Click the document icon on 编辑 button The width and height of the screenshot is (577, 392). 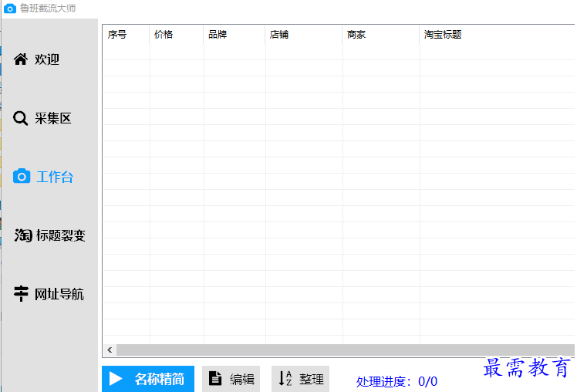(217, 378)
